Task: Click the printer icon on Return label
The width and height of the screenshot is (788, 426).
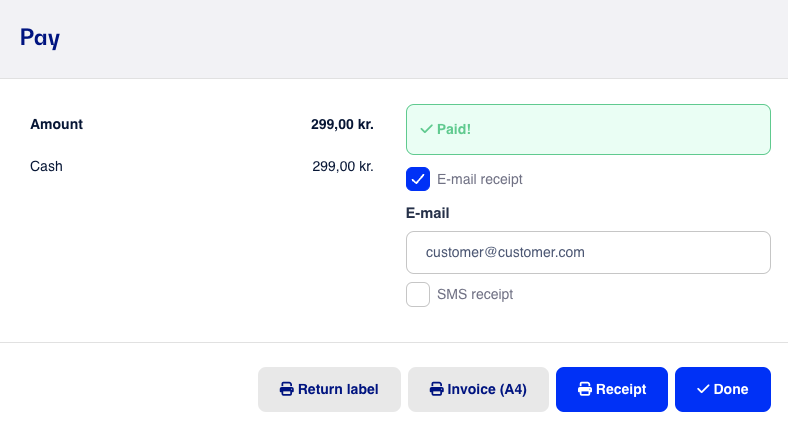Action: (x=286, y=389)
